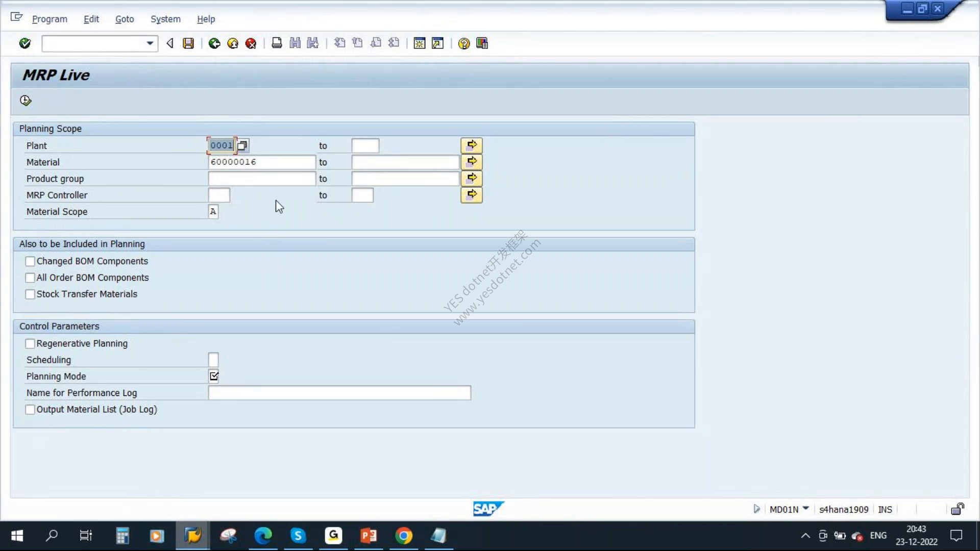This screenshot has height=551, width=980.
Task: Enable Output Material List (Job Log) checkbox
Action: [30, 410]
